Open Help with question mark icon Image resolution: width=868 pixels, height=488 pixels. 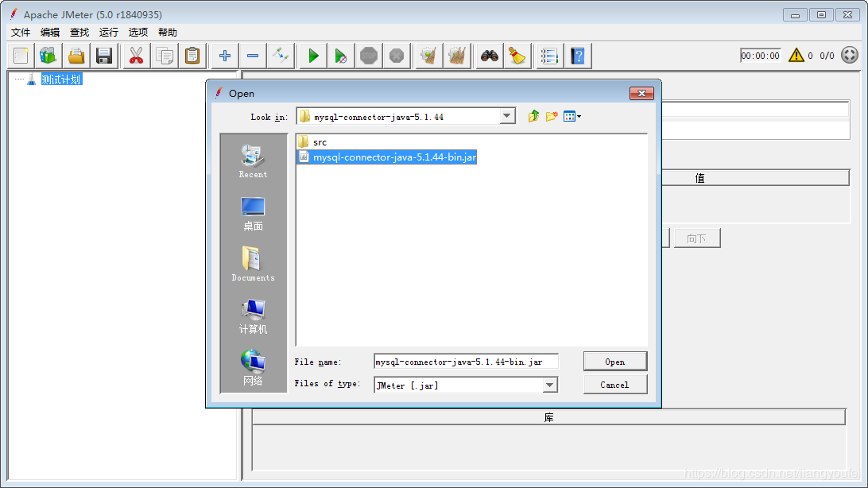click(577, 56)
